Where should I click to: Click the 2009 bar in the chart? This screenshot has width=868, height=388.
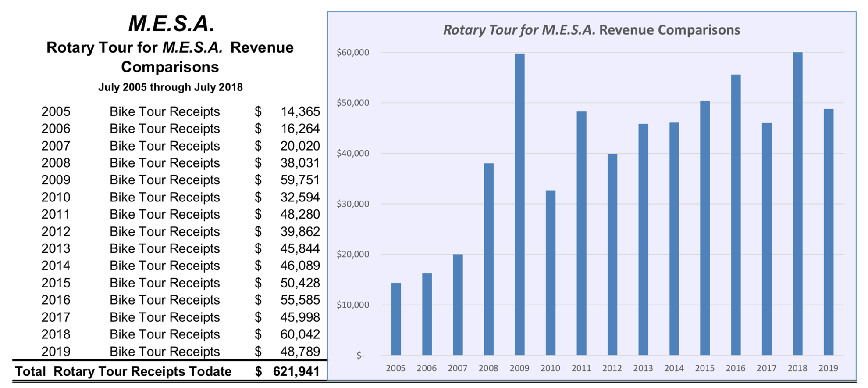(x=519, y=204)
